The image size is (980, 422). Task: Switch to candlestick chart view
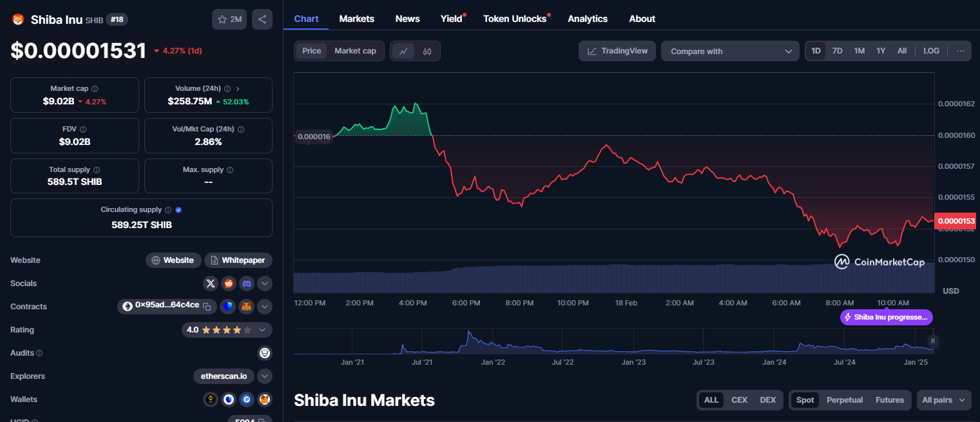tap(427, 51)
